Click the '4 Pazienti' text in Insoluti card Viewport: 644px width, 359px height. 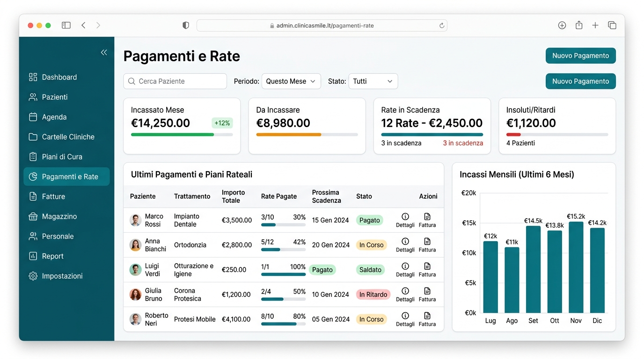520,143
